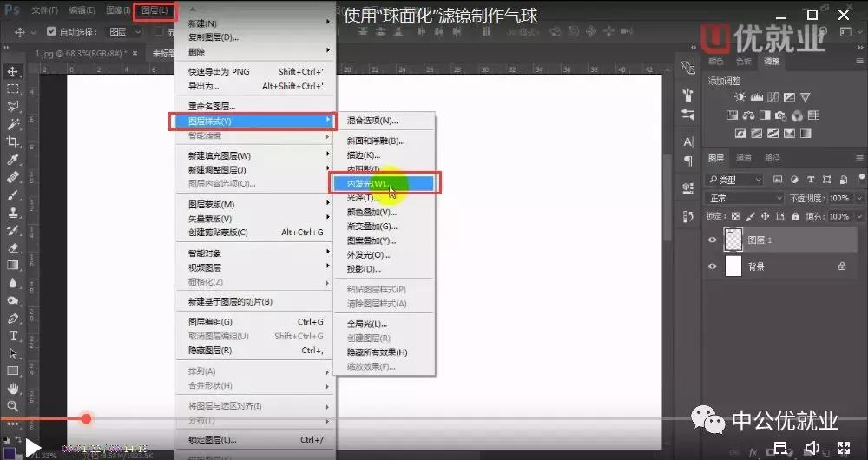
Task: Select the Pen tool
Action: click(x=12, y=319)
